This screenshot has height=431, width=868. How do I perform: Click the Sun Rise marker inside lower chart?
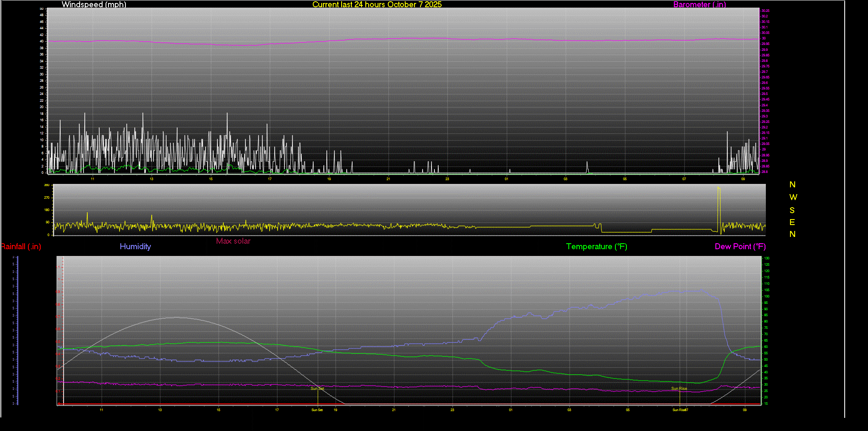coord(679,389)
